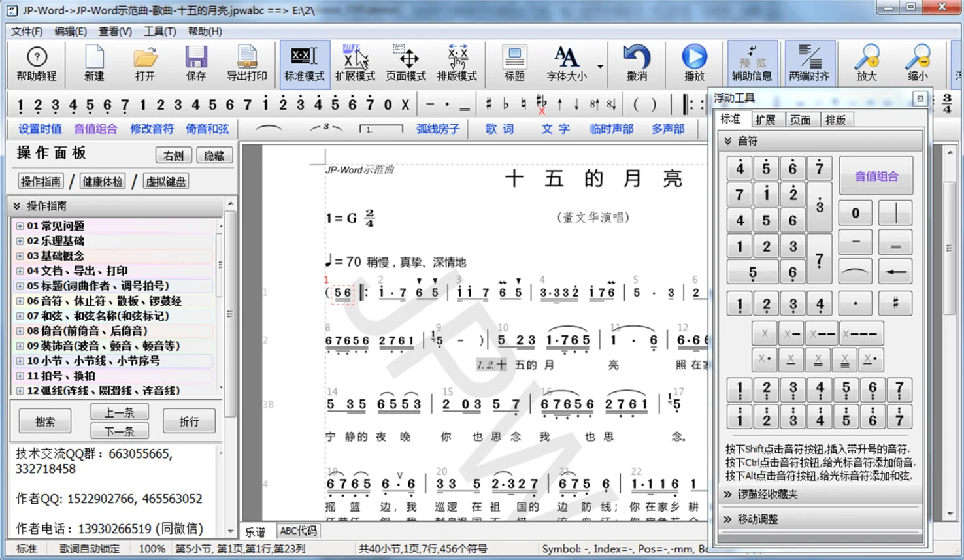This screenshot has height=560, width=964.
Task: Undo the last action with 撤消
Action: click(x=637, y=63)
